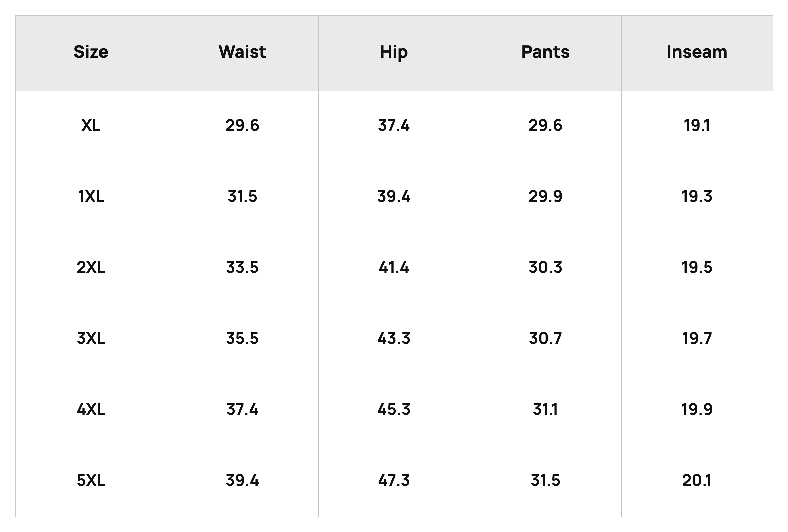Select the 5XL size row label
Image resolution: width=788 pixels, height=532 pixels.
tap(91, 480)
